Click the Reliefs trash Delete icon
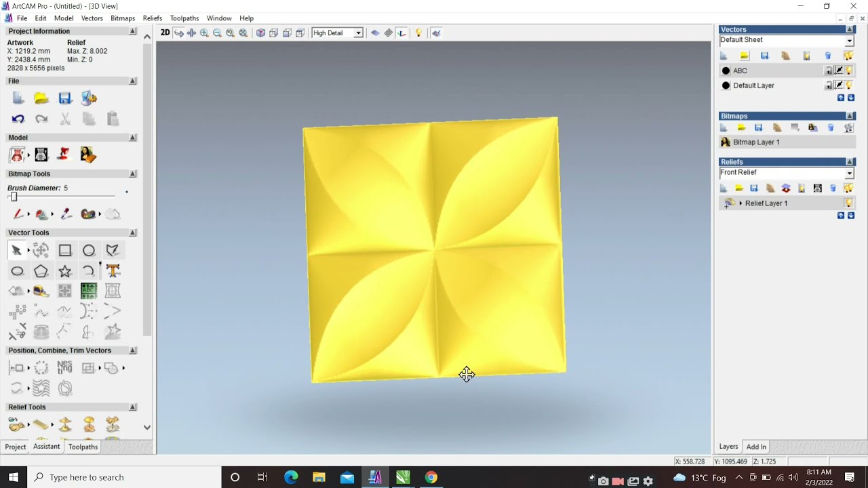This screenshot has width=868, height=488. [x=833, y=188]
